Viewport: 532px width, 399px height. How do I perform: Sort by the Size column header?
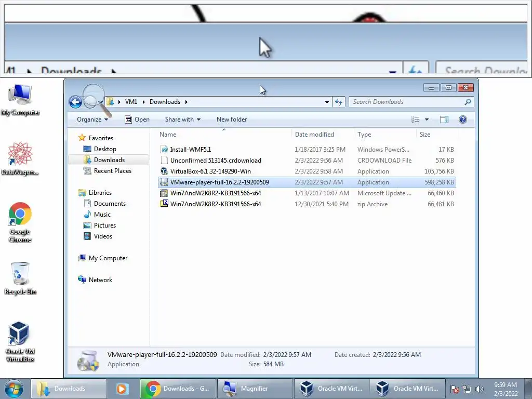click(x=437, y=135)
